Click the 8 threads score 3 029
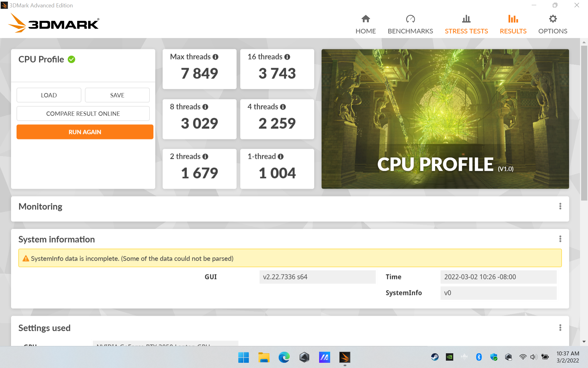The width and height of the screenshot is (588, 368). (199, 124)
